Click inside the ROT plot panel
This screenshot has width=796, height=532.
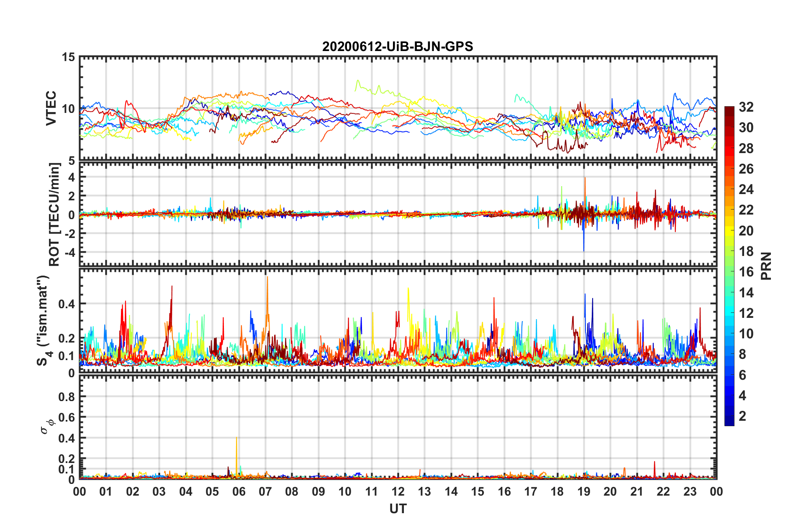pyautogui.click(x=398, y=214)
